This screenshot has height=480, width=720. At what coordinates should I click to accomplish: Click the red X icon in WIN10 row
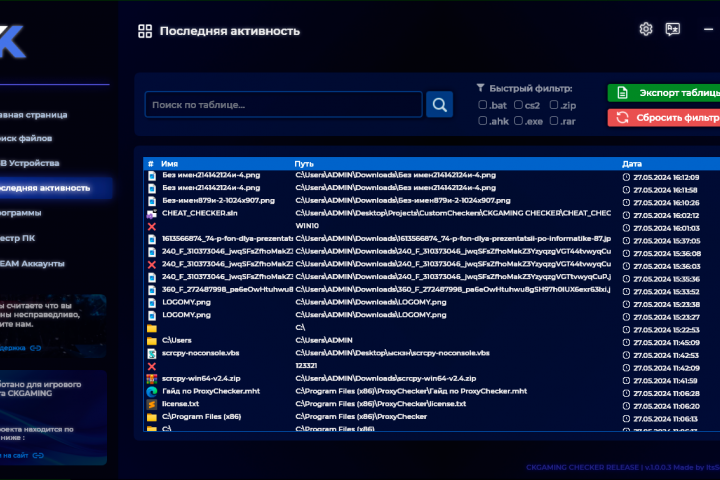(152, 226)
